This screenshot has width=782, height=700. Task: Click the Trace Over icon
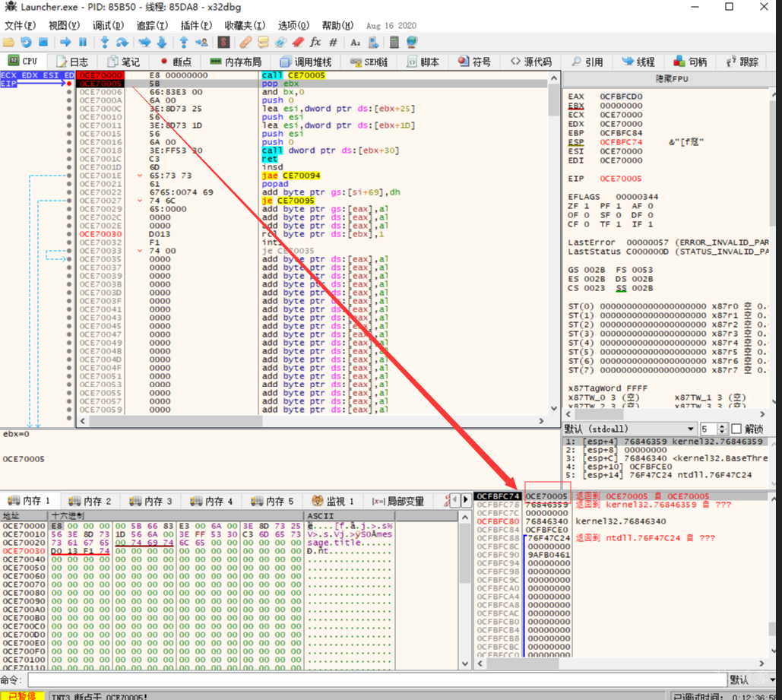(x=162, y=43)
